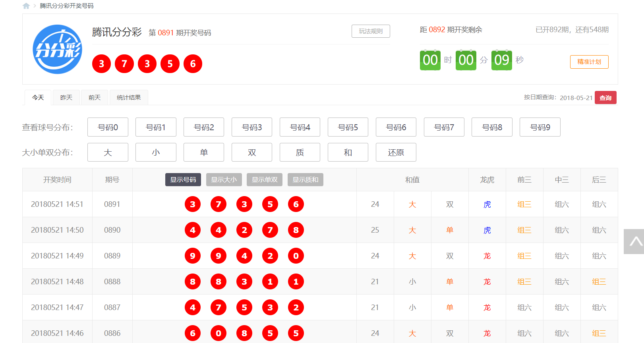The image size is (644, 343).
Task: Toggle the 显示质和 display mode
Action: click(x=306, y=180)
